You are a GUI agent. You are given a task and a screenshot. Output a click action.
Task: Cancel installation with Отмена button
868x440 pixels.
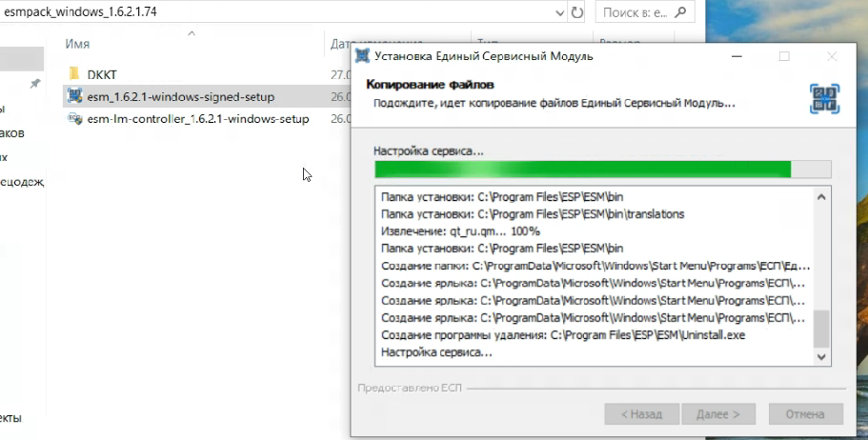805,414
